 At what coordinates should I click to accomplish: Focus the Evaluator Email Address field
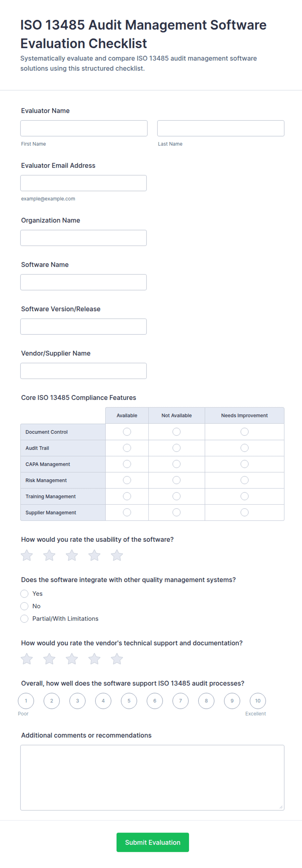(x=83, y=183)
